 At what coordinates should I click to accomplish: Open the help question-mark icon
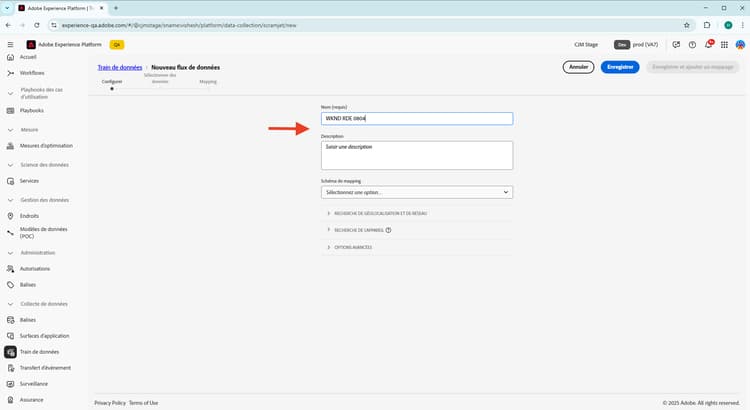click(692, 44)
